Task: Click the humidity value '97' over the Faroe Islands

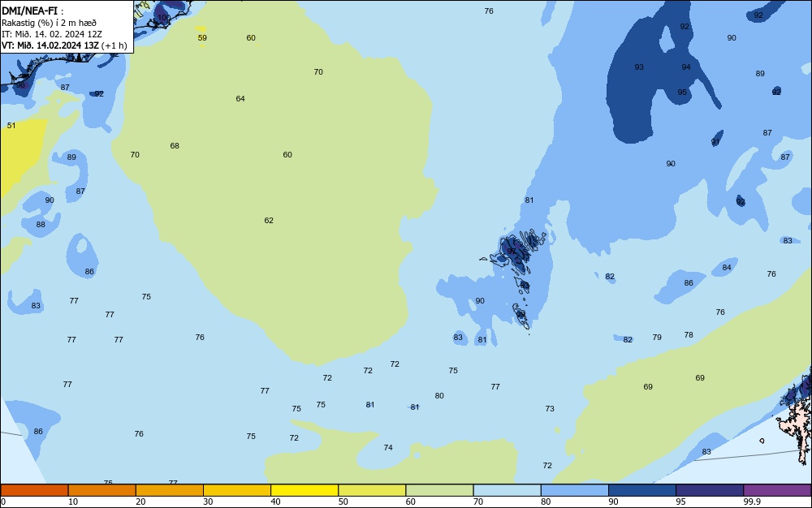Action: (x=512, y=252)
